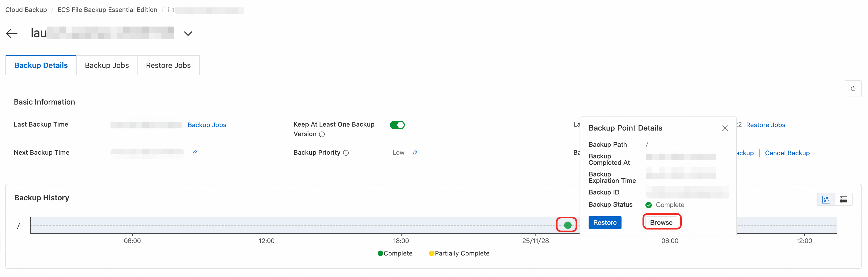Image resolution: width=868 pixels, height=277 pixels.
Task: Click the blue Restore button
Action: 605,222
